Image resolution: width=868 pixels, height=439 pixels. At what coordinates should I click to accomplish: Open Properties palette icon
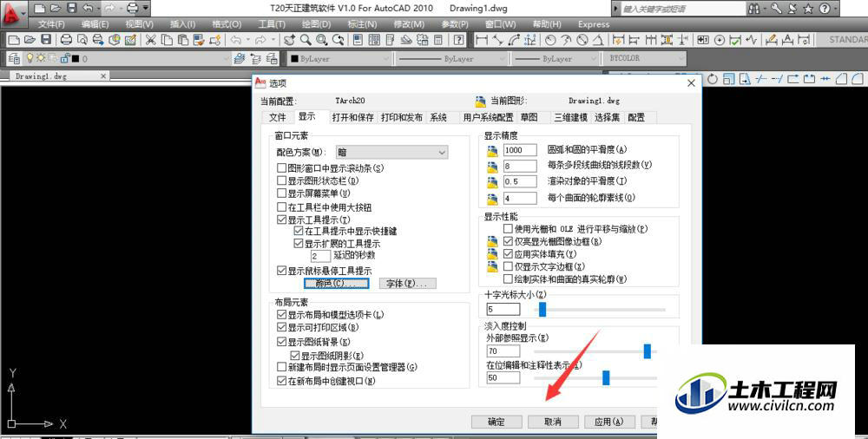pyautogui.click(x=358, y=39)
